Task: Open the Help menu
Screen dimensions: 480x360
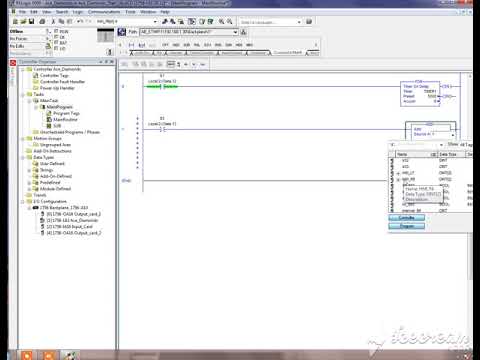Action: [165, 12]
